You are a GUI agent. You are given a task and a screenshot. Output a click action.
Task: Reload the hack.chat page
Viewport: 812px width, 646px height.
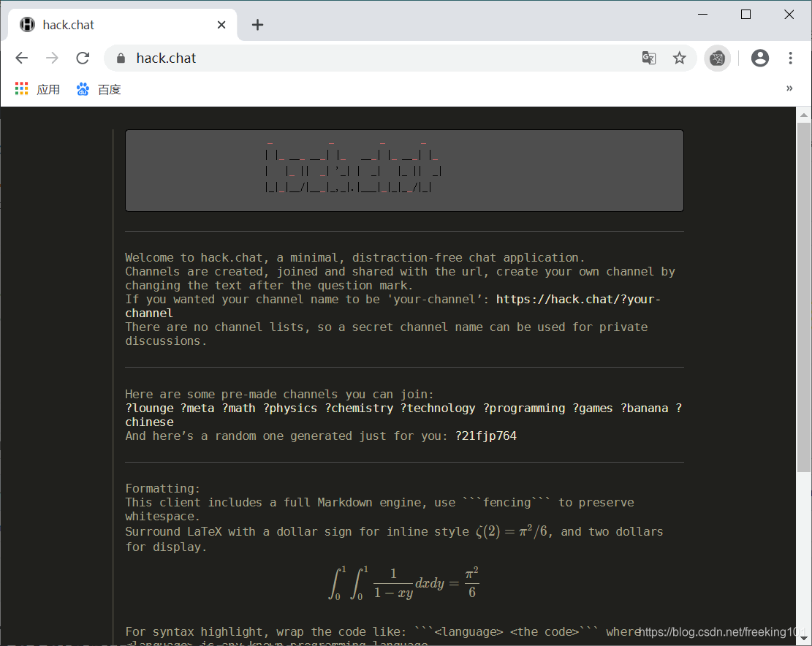click(83, 58)
